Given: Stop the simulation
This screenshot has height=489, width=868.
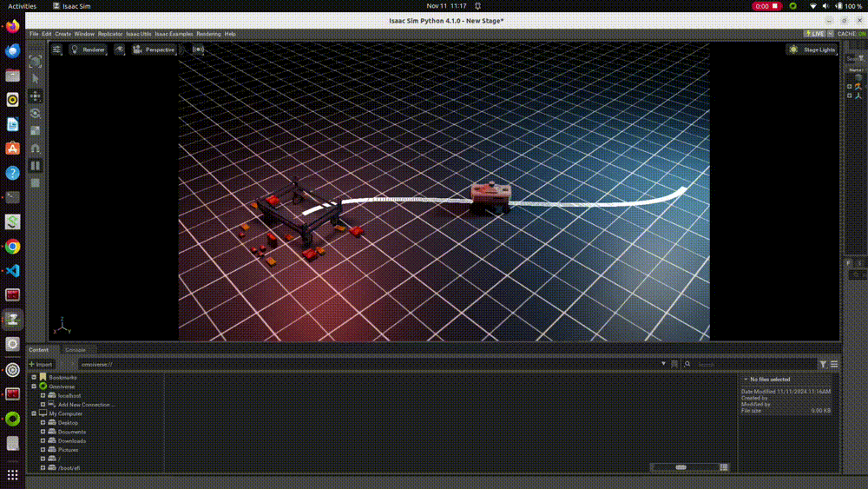Looking at the screenshot, I should 35,182.
